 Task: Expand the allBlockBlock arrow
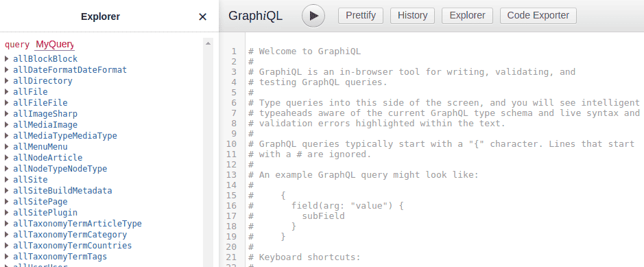click(7, 59)
